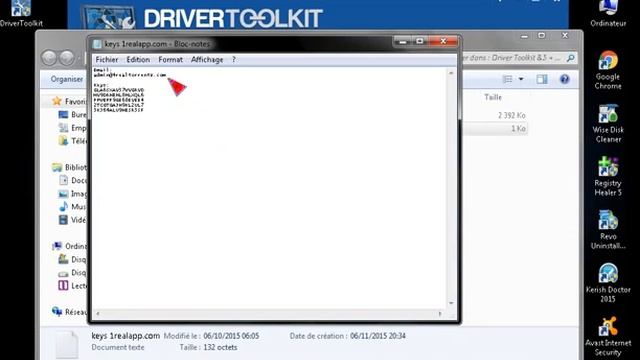Image resolution: width=640 pixels, height=360 pixels.
Task: Select Lecteur drive in sidebar
Action: click(x=72, y=285)
